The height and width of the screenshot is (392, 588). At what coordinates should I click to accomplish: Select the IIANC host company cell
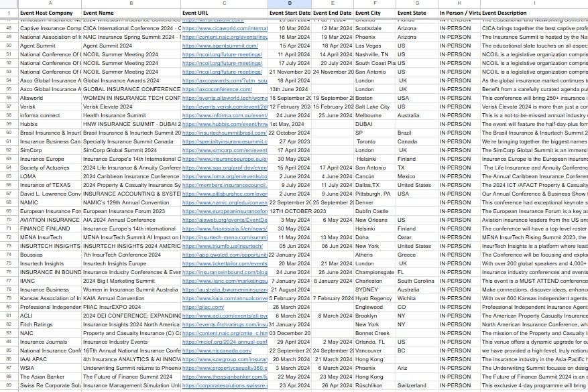point(50,281)
